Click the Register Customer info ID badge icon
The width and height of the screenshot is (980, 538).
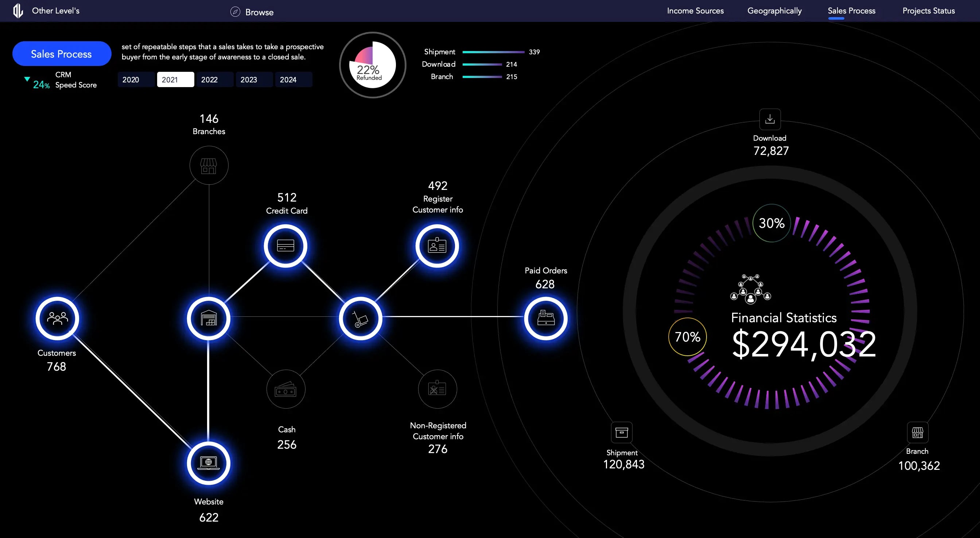tap(437, 246)
